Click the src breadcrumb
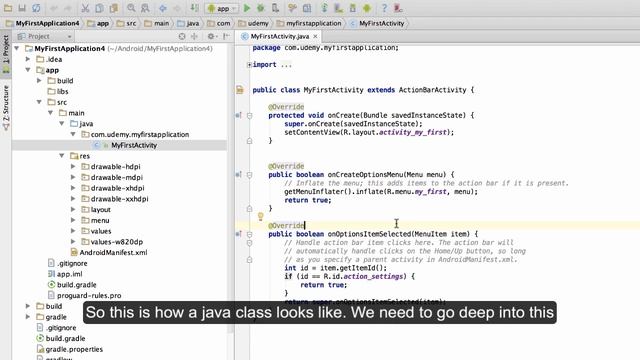The width and height of the screenshot is (640, 360). tap(127, 23)
